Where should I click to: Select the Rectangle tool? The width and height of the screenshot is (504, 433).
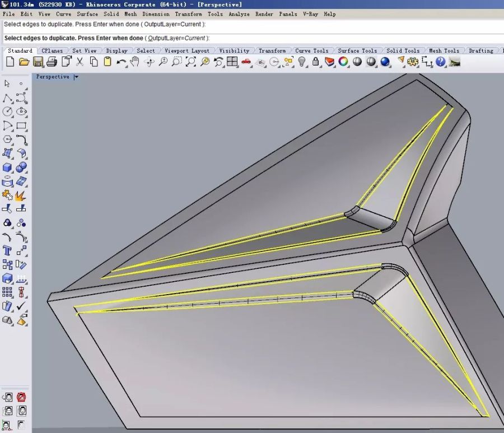[x=22, y=125]
